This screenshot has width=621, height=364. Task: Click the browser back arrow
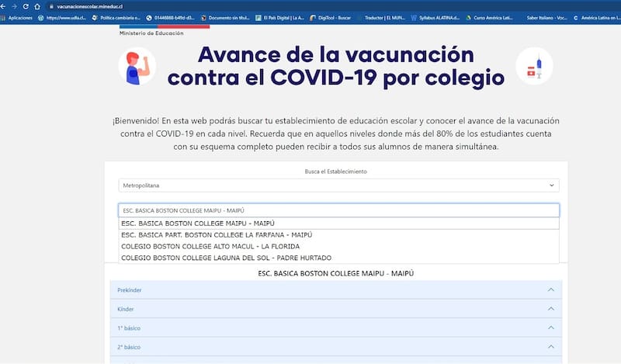[5, 5]
